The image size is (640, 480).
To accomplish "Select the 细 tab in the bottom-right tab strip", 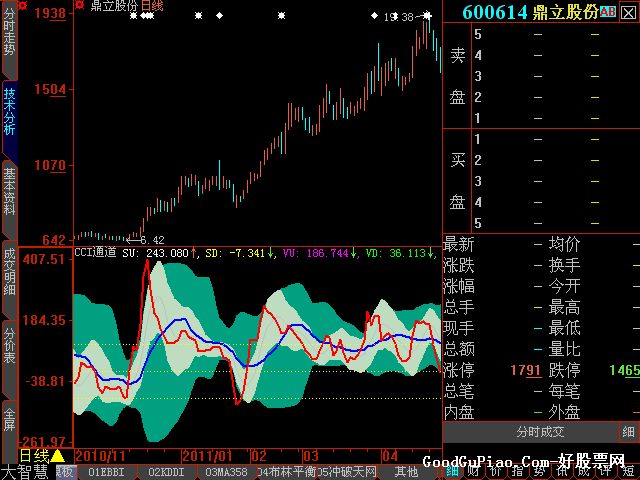I will [x=451, y=472].
